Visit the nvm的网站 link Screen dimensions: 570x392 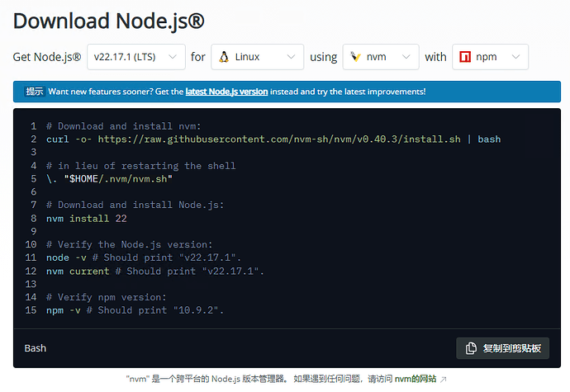click(x=416, y=379)
